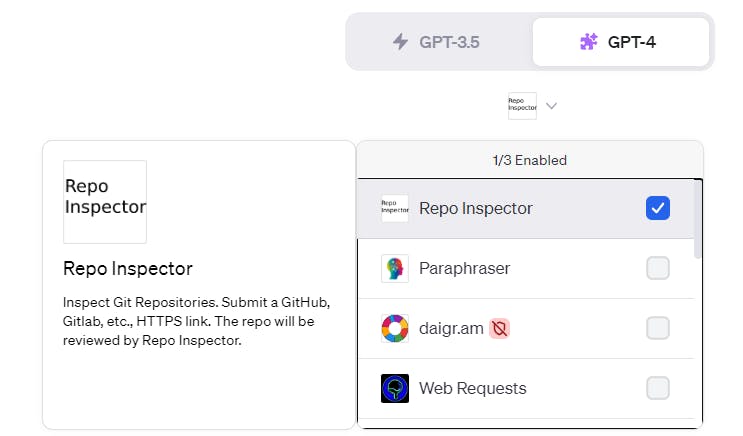Click the Repo Inspector title in the description card
Image resolution: width=743 pixels, height=436 pixels.
click(127, 269)
